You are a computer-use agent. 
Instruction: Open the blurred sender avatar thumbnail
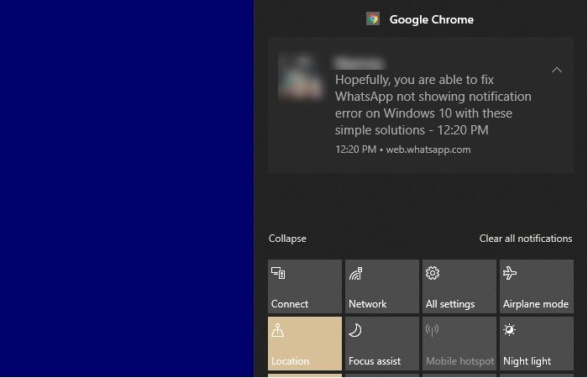pos(301,77)
